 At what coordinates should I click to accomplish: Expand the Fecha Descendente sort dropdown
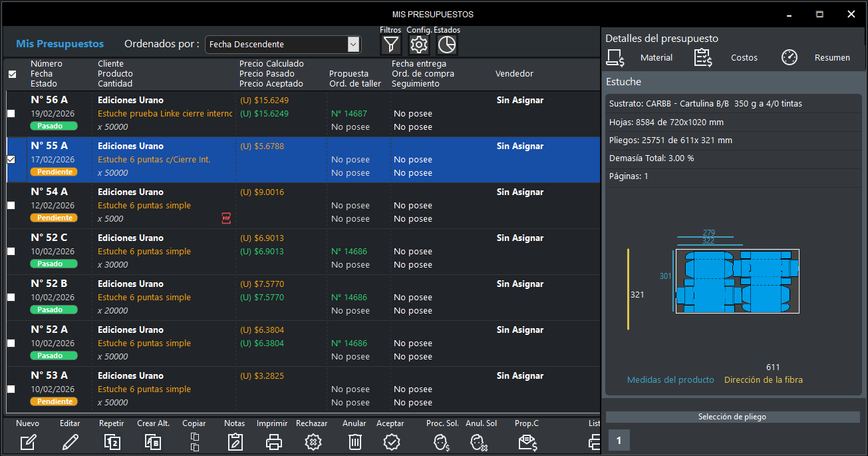click(353, 45)
